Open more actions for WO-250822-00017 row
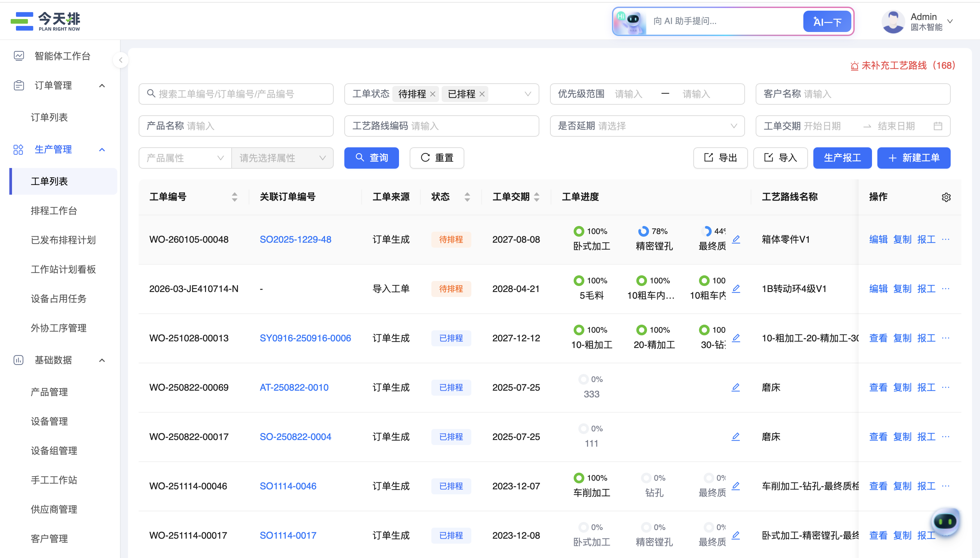The height and width of the screenshot is (558, 980). [x=946, y=437]
